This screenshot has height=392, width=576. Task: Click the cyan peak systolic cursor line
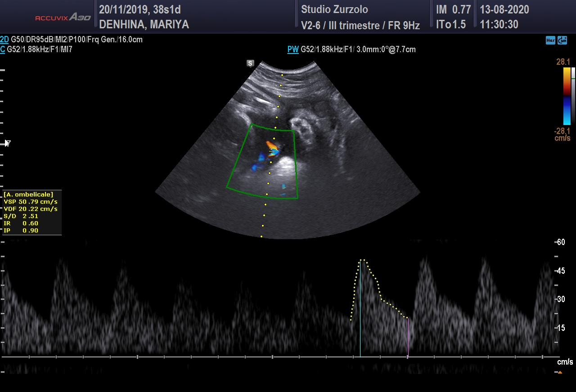coord(360,310)
